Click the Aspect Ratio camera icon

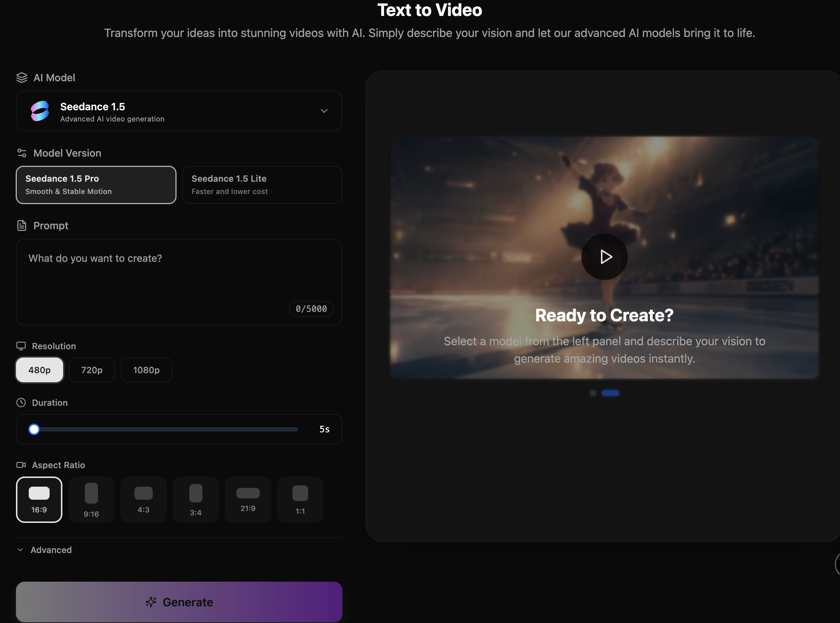point(21,465)
